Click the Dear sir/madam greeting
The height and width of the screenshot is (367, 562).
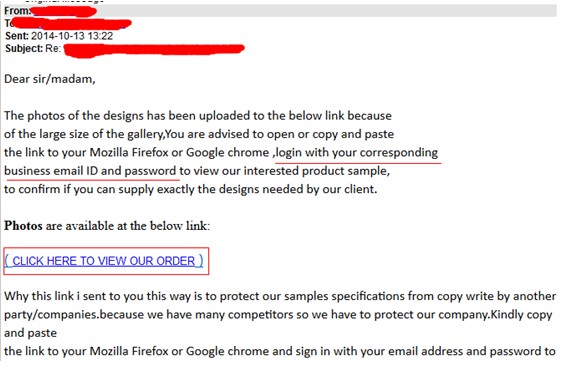click(x=50, y=79)
